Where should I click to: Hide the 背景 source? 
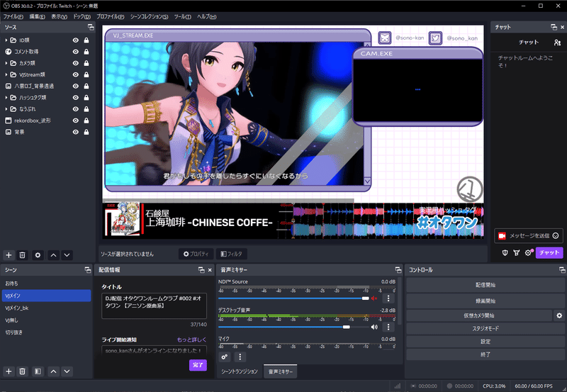coord(76,132)
